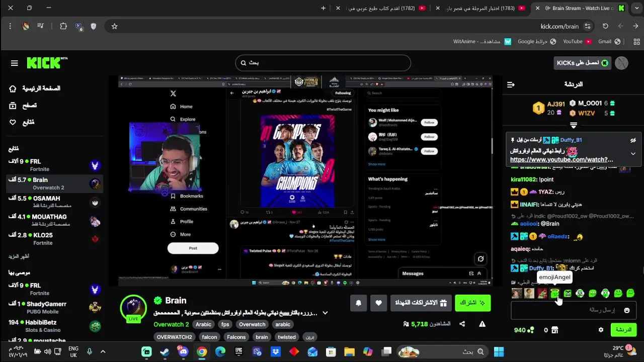
Task: Open the chat shop icon showing 0
Action: click(555, 330)
